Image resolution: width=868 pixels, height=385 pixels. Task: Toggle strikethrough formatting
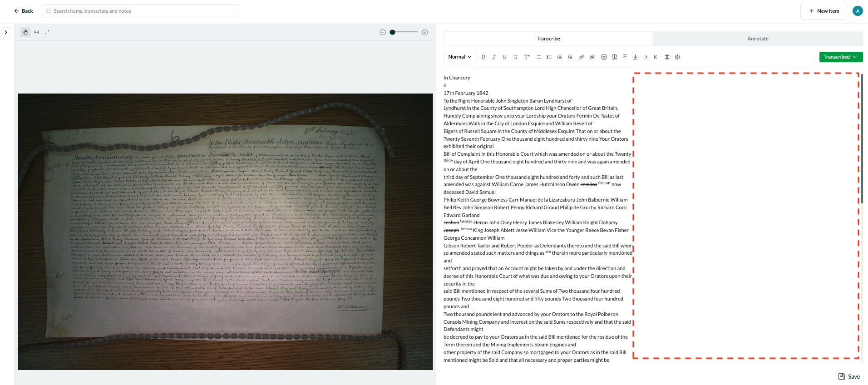515,57
